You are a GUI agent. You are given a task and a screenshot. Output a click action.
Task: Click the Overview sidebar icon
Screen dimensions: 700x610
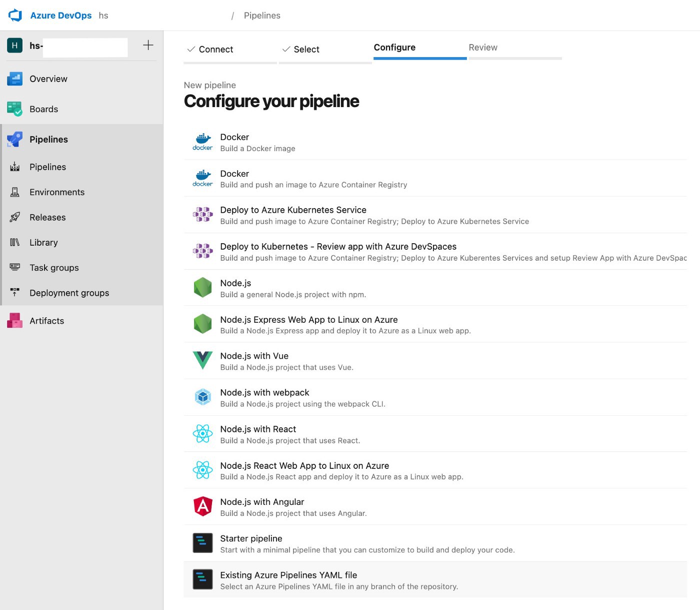(14, 79)
